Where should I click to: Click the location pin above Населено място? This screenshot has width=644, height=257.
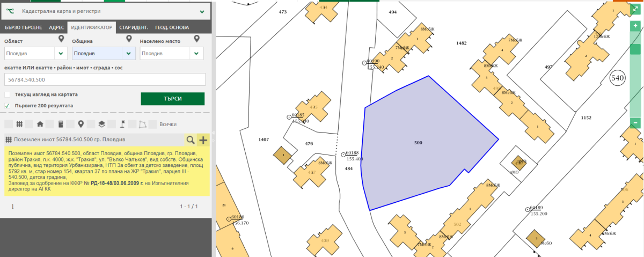(197, 39)
